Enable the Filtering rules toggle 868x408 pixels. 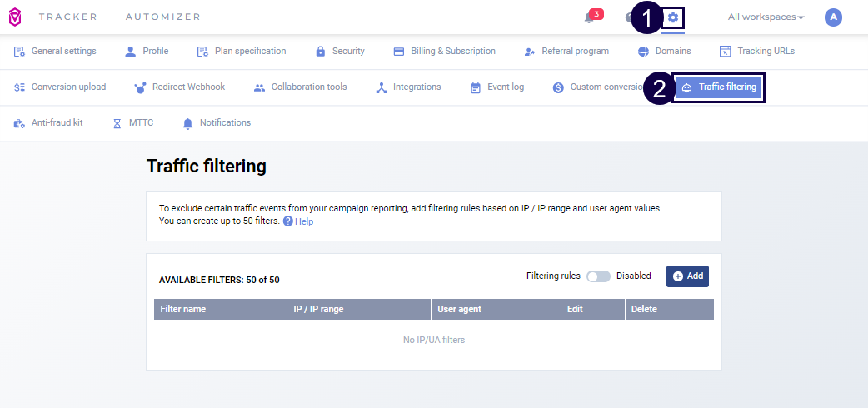(x=598, y=276)
